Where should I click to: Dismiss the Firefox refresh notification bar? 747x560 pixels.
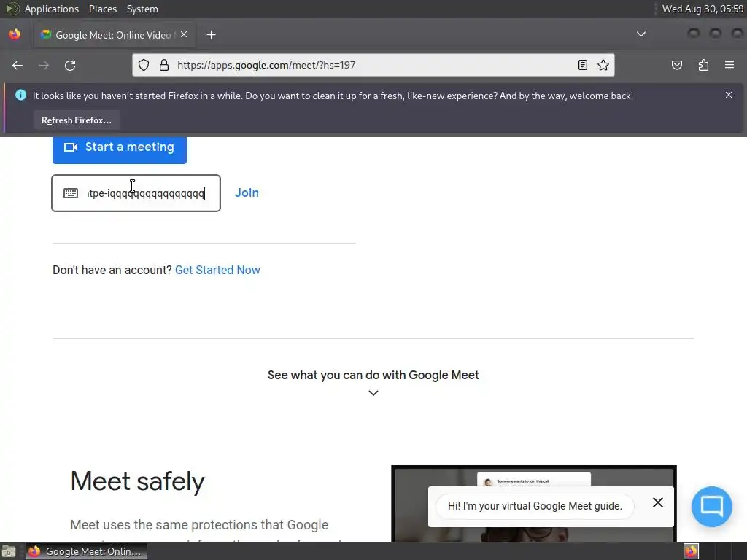(x=729, y=96)
